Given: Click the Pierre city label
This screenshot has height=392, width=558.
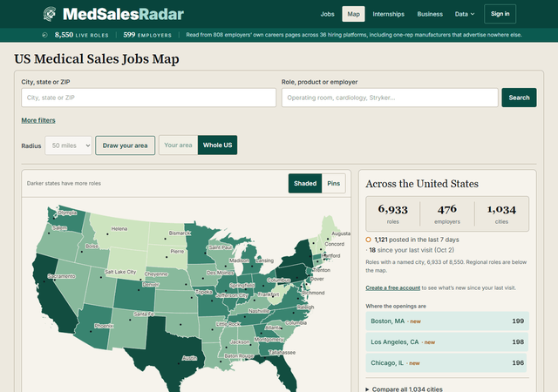Looking at the screenshot, I should pos(177,251).
